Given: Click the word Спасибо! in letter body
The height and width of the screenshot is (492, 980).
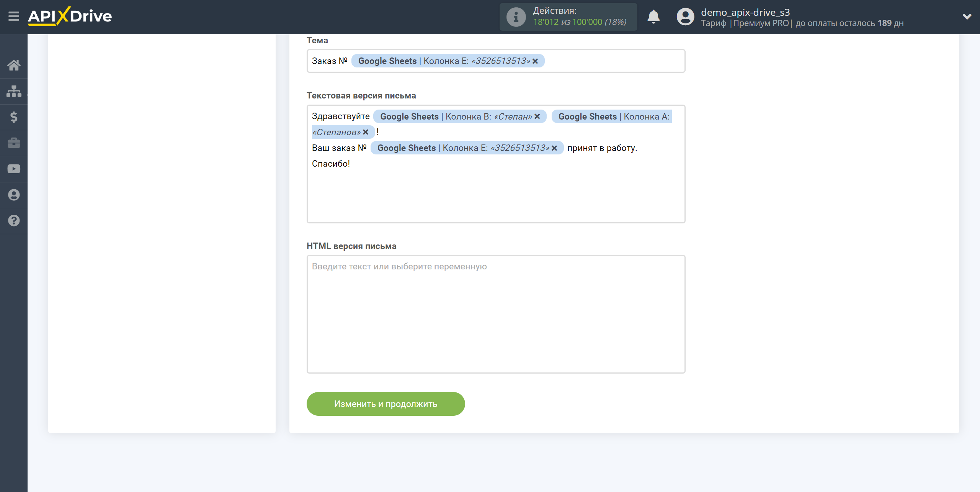Looking at the screenshot, I should point(331,164).
